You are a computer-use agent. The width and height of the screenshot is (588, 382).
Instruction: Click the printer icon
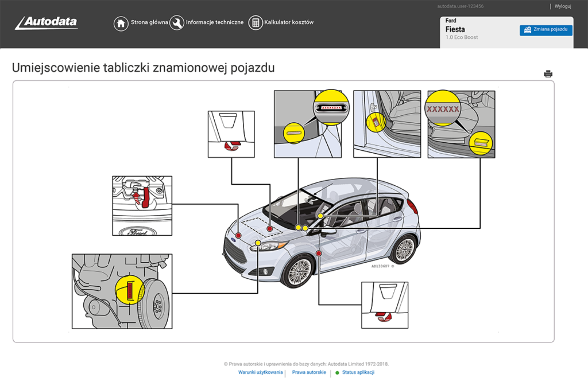(548, 73)
